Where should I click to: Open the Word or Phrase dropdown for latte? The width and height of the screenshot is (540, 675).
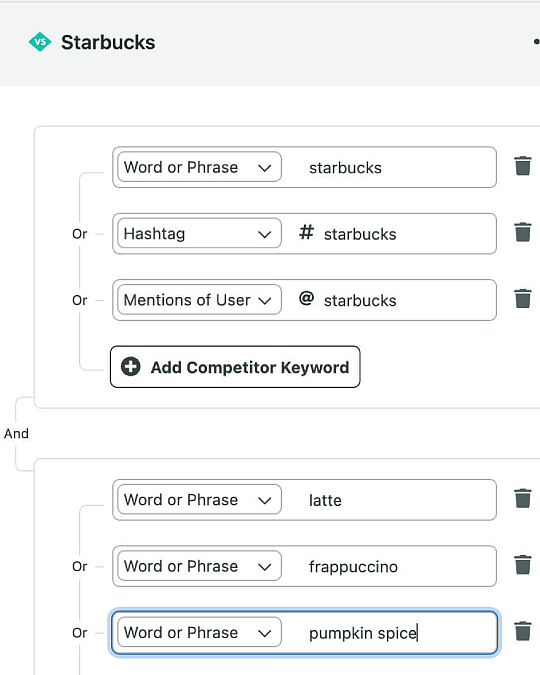pos(199,499)
